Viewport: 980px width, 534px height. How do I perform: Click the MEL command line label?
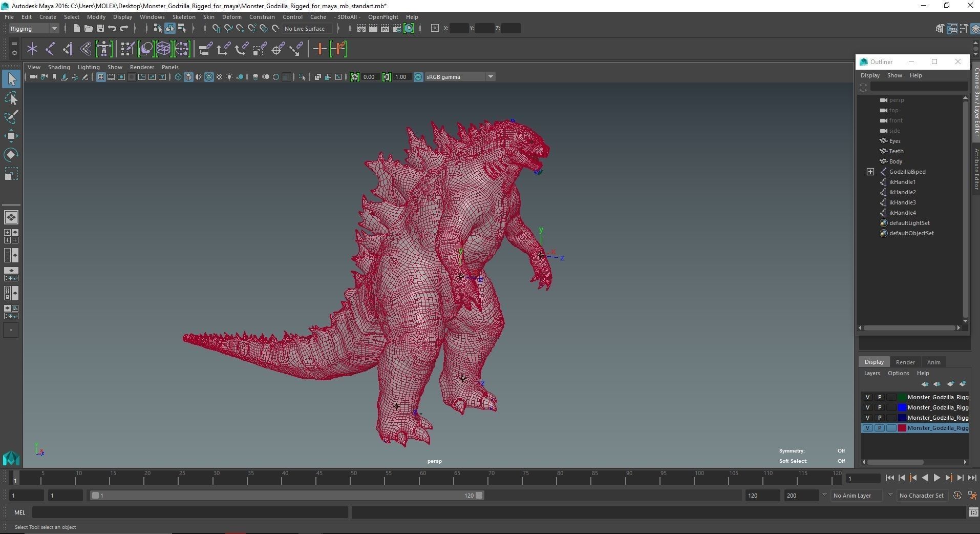19,512
